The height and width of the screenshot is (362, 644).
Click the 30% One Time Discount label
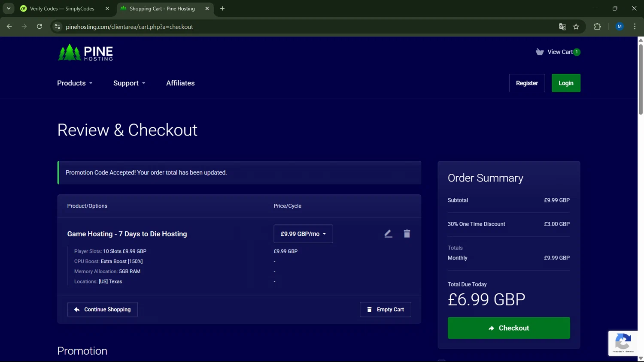(x=476, y=224)
